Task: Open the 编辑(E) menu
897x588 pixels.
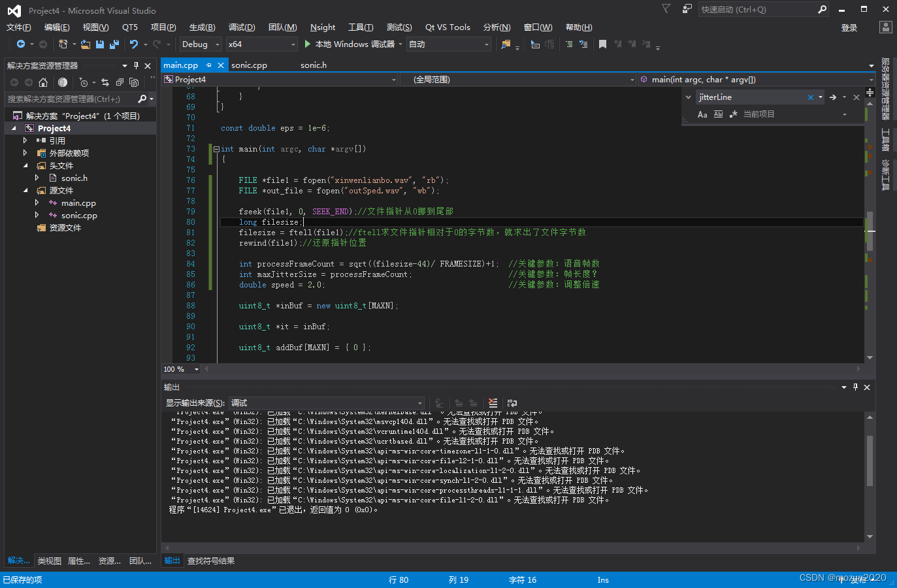Action: point(57,27)
